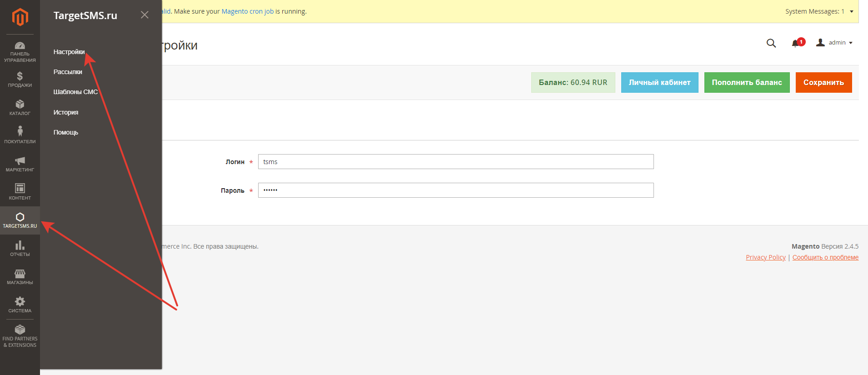Click the Magento Версия 2.4.5 text
This screenshot has height=375, width=868.
tap(825, 246)
